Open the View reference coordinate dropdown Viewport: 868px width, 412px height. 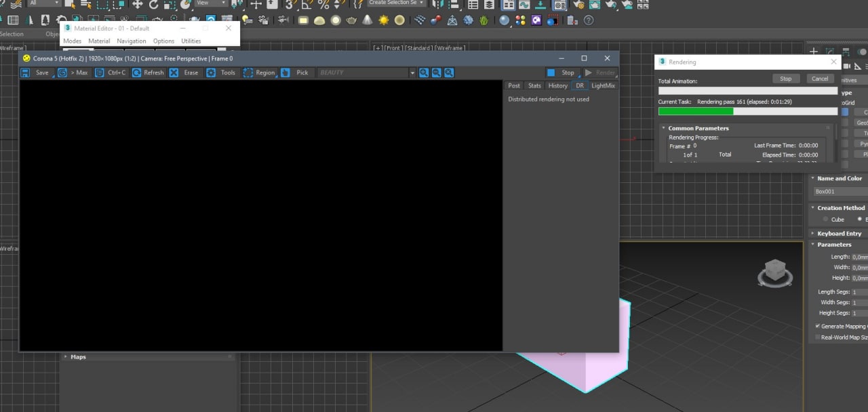point(211,3)
